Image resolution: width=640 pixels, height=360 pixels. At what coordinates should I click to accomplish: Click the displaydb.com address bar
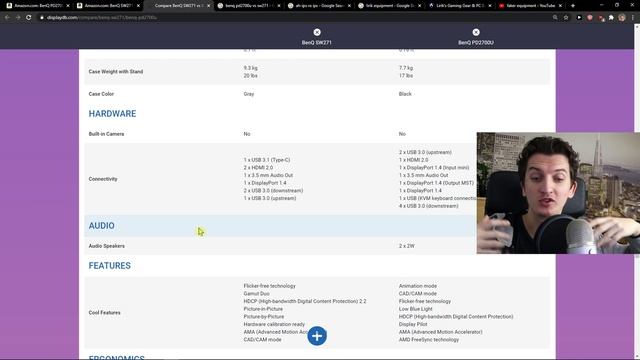pos(294,18)
